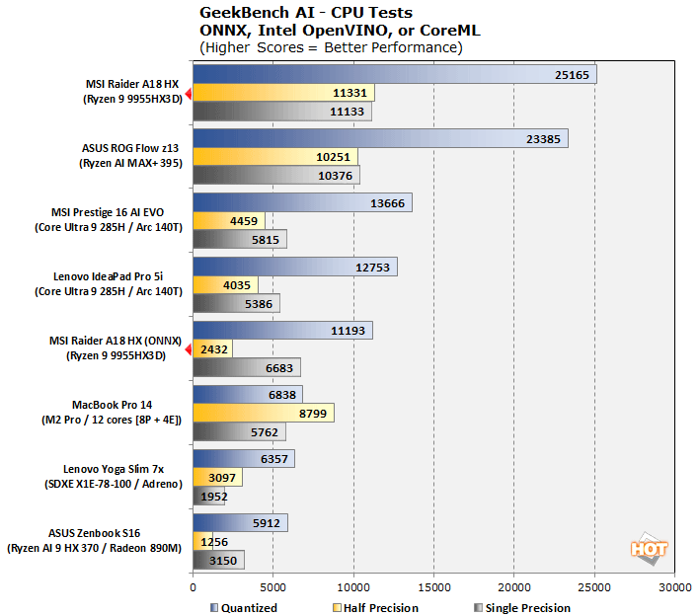Click the Quantized legend text

click(x=249, y=608)
